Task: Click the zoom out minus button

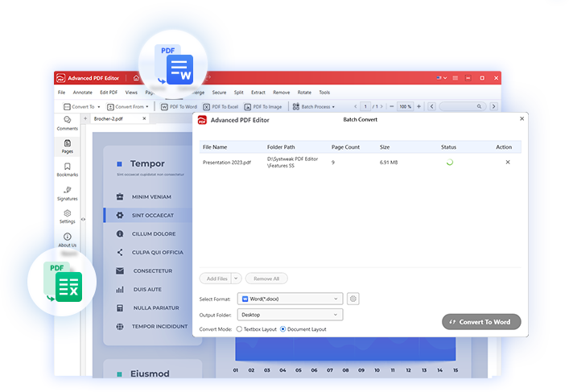Action: (392, 106)
